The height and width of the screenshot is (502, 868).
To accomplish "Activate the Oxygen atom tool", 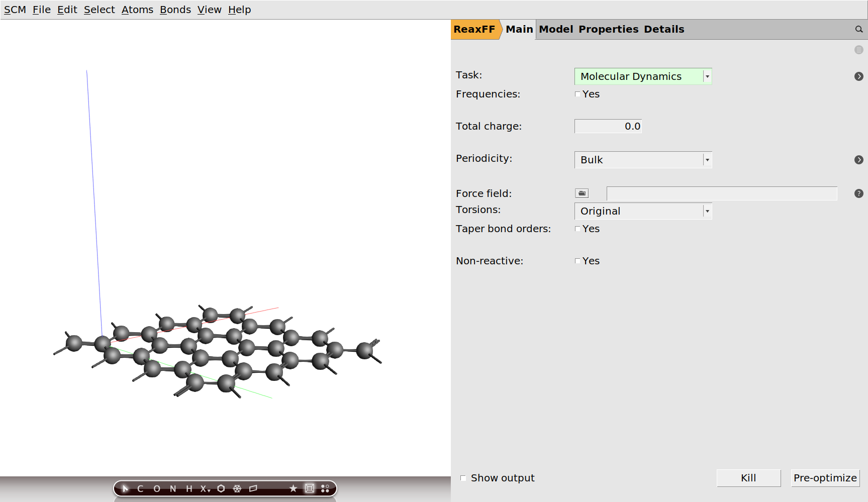I will 157,488.
